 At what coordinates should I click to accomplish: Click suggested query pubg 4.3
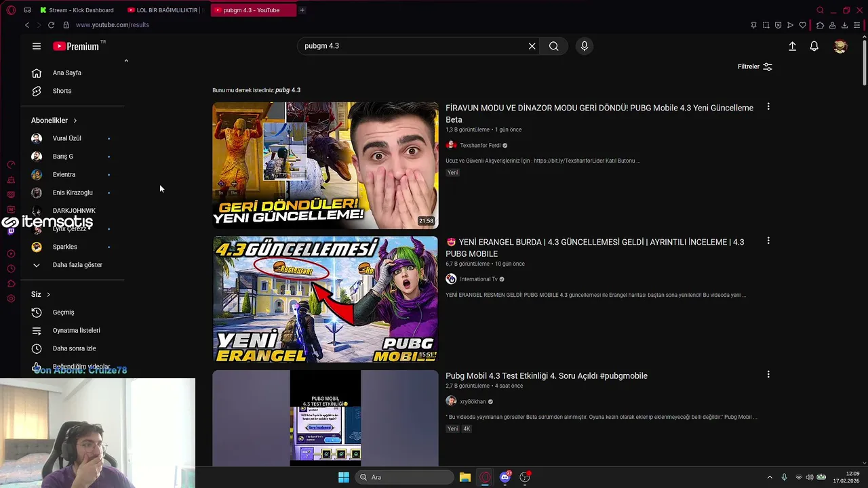[288, 90]
